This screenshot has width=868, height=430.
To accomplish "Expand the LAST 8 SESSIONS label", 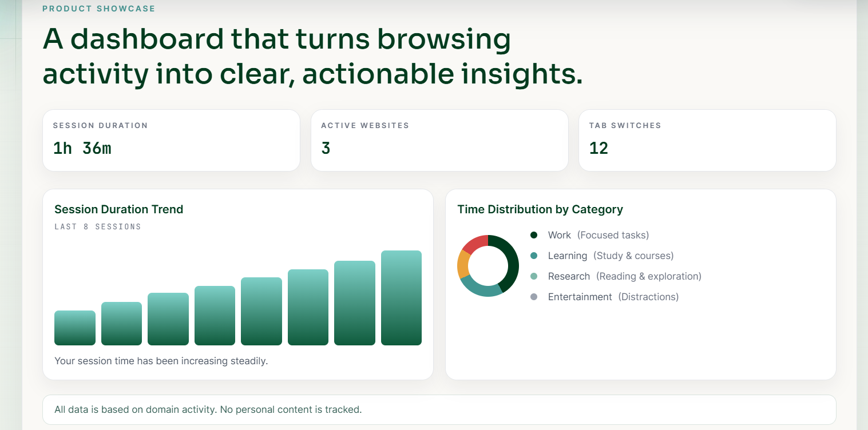I will (x=97, y=226).
